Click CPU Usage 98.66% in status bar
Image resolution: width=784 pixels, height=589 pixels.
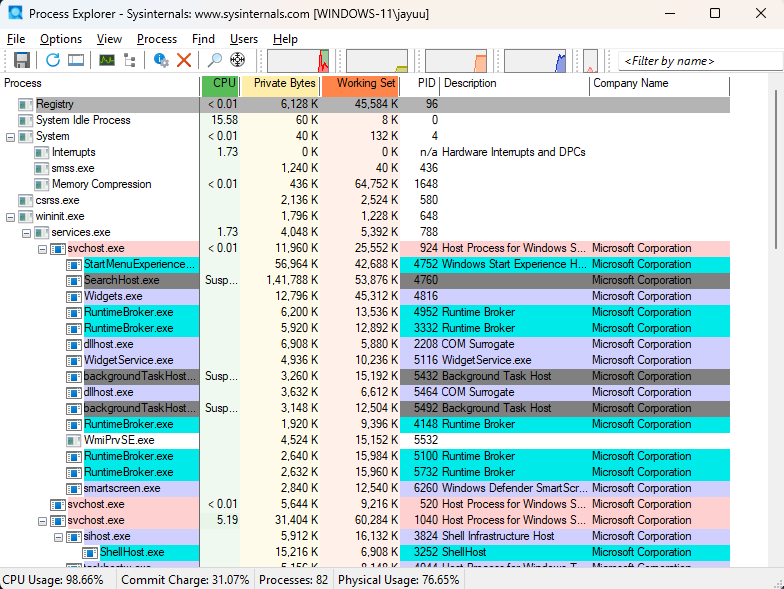[53, 580]
